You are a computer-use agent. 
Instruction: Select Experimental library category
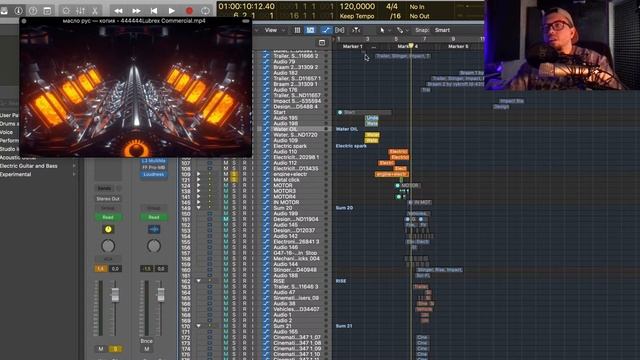click(x=16, y=174)
